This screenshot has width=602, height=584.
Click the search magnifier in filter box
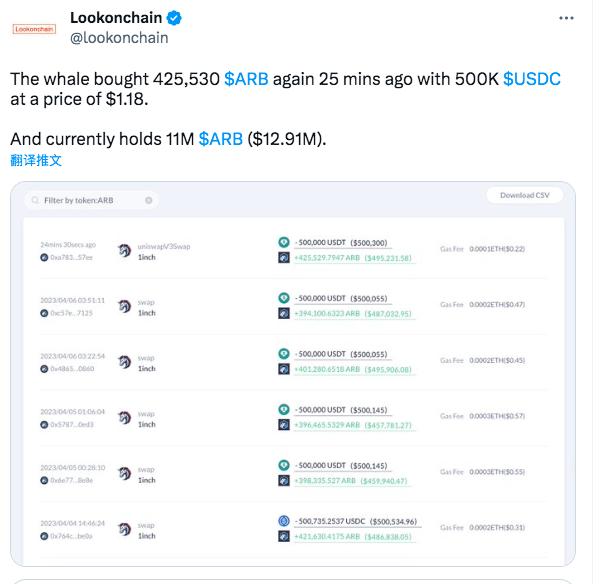[35, 200]
